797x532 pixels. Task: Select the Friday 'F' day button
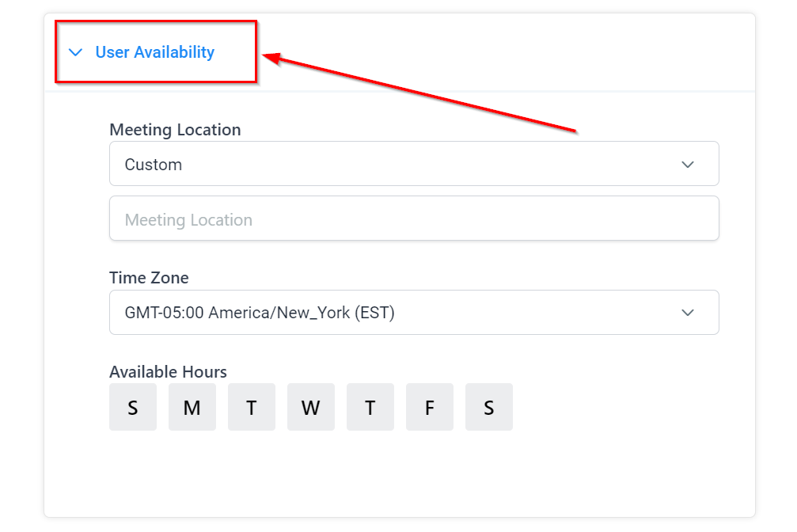tap(430, 407)
